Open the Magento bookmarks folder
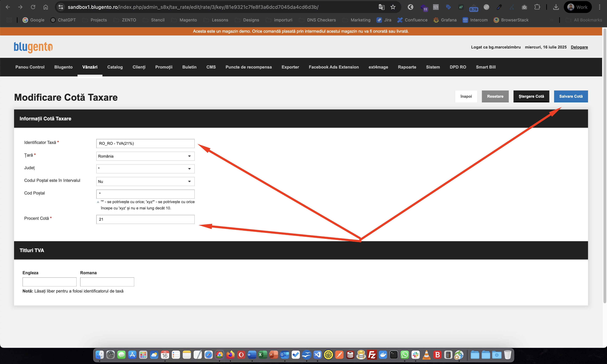This screenshot has height=364, width=607. click(184, 20)
